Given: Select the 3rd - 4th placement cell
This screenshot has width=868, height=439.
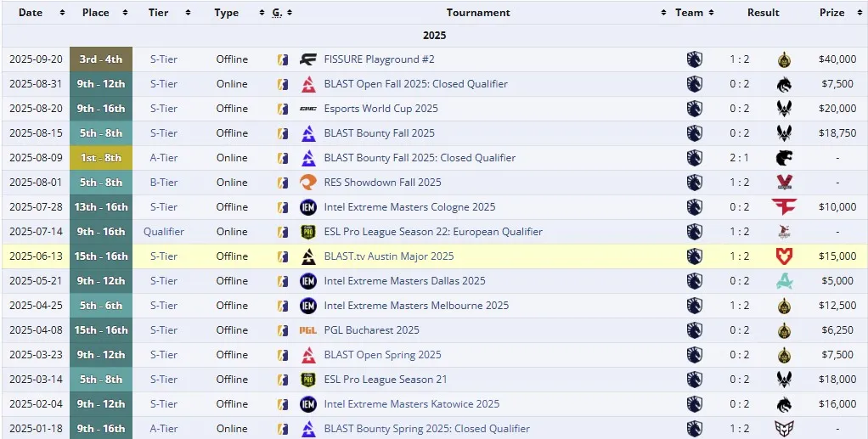Looking at the screenshot, I should pos(101,59).
